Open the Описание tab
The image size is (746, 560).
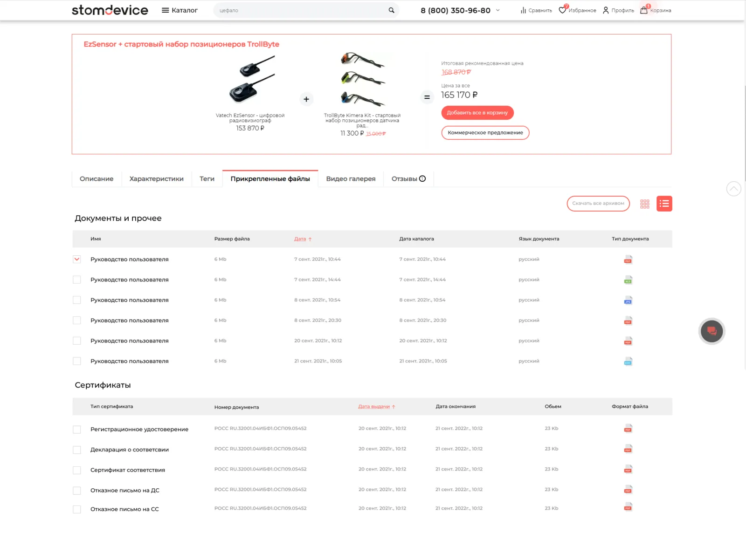[97, 179]
